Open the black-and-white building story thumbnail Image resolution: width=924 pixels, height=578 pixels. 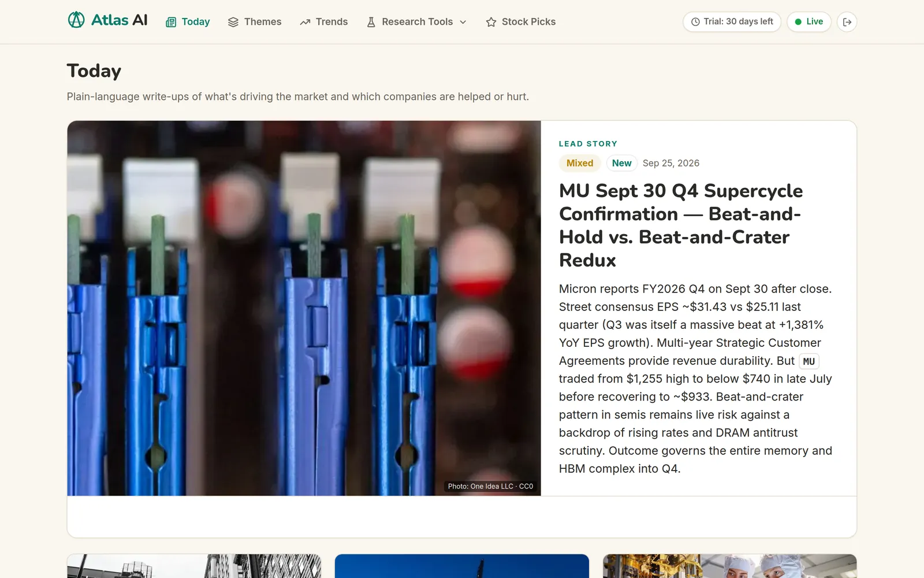point(194,566)
